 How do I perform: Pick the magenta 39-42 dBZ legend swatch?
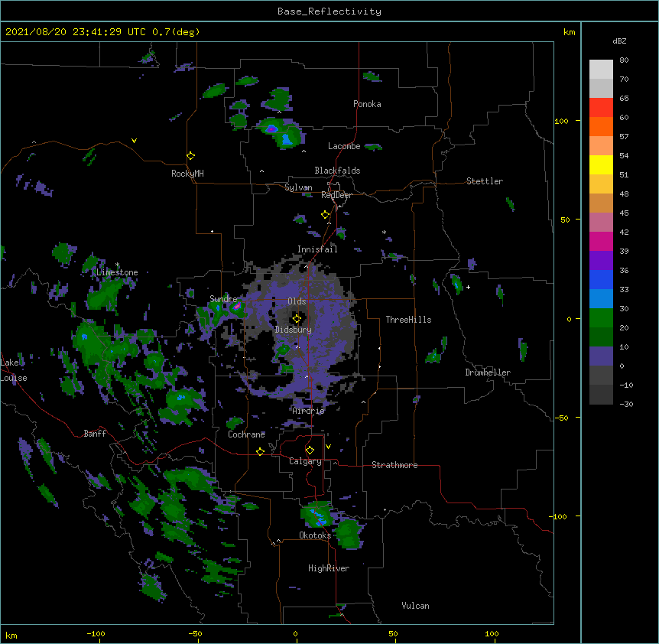[601, 241]
